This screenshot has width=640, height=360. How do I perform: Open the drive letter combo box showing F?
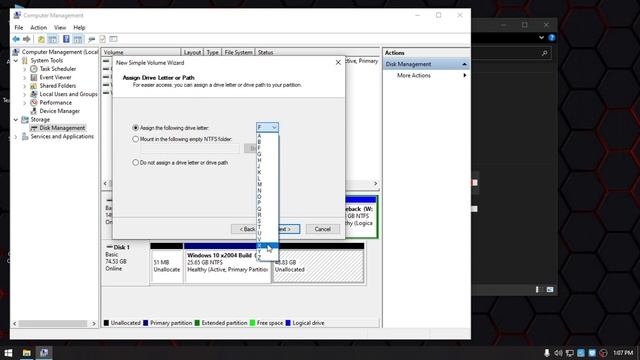[x=267, y=127]
